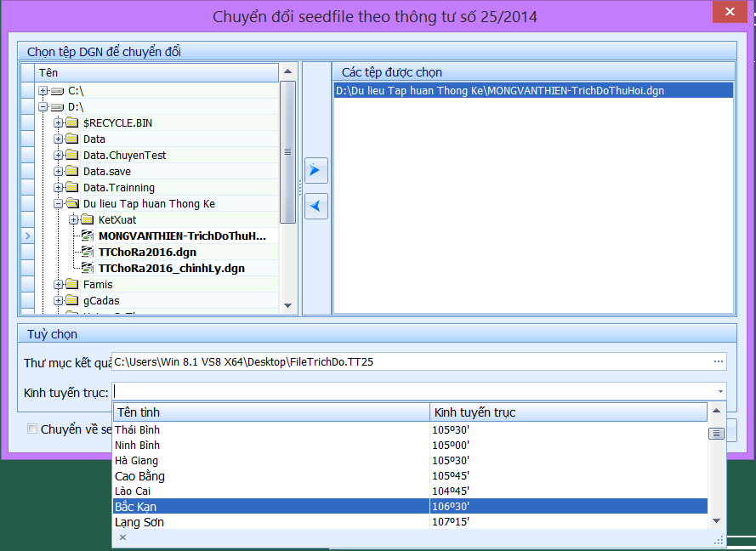Choose Lạng Sơn in the dropdown list
The width and height of the screenshot is (756, 551).
[x=139, y=522]
